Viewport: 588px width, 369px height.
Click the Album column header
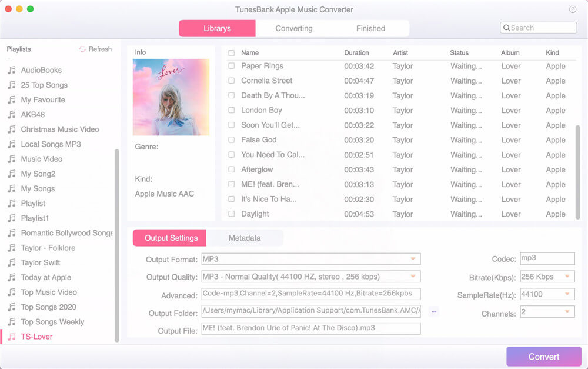[510, 53]
